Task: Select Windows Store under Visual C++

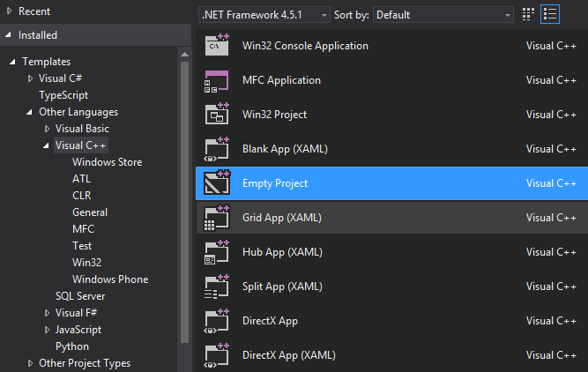Action: [107, 162]
